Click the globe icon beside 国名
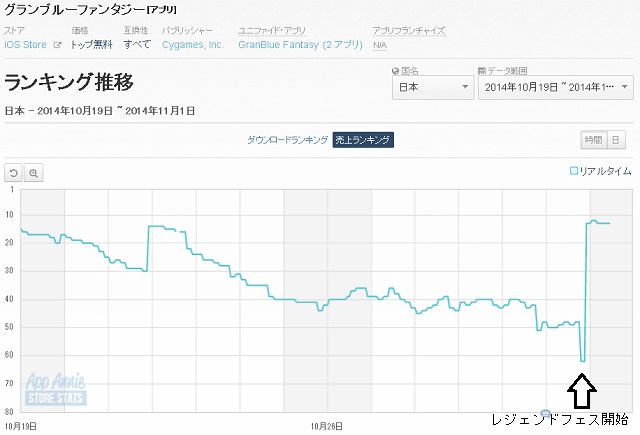Image resolution: width=640 pixels, height=435 pixels. (395, 70)
